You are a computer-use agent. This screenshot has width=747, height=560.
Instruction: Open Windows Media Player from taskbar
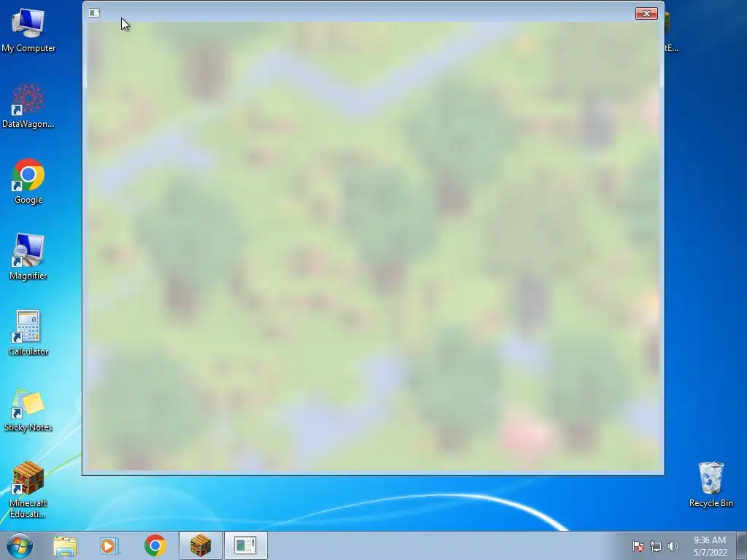point(109,545)
